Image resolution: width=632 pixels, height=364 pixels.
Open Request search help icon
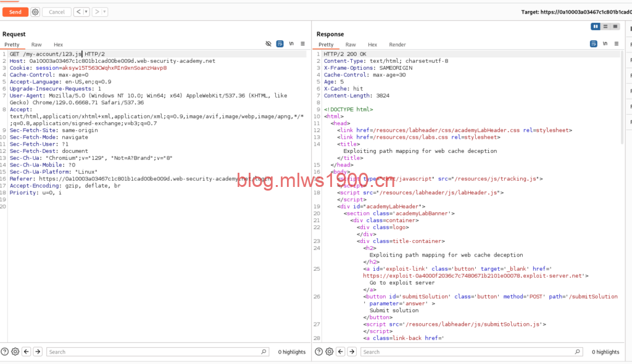pyautogui.click(x=5, y=352)
